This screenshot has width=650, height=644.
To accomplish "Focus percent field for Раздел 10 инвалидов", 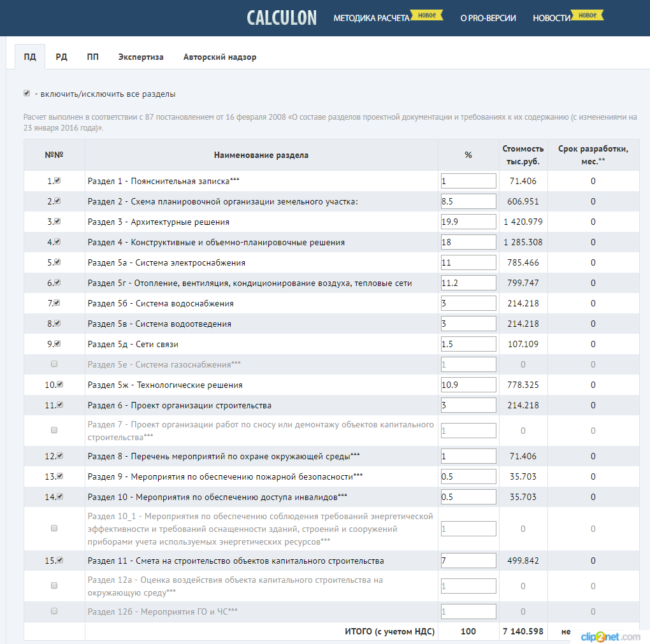I will pyautogui.click(x=468, y=497).
